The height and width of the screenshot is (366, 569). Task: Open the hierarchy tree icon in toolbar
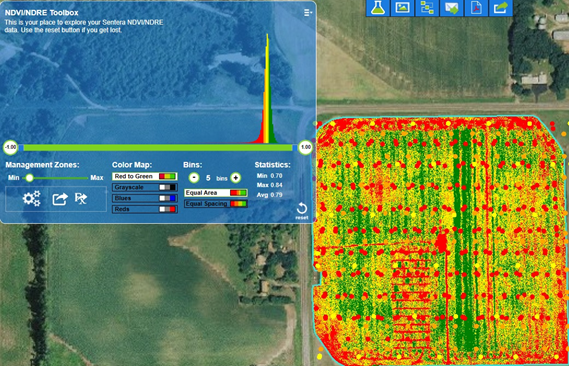coord(427,8)
